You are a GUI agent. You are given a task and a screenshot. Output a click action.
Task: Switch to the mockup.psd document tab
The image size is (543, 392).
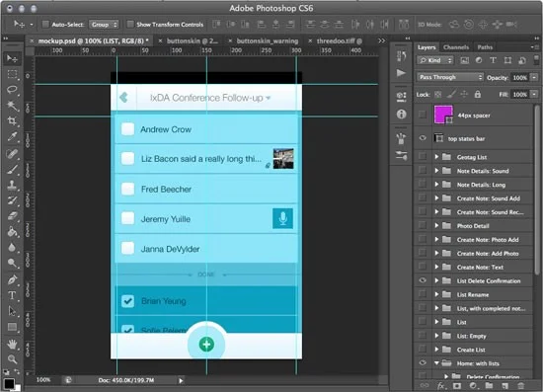(93, 40)
